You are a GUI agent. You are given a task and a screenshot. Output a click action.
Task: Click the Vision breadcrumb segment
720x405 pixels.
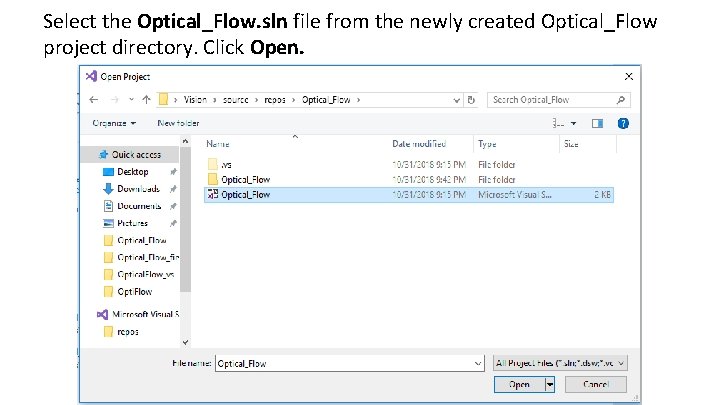(x=195, y=100)
